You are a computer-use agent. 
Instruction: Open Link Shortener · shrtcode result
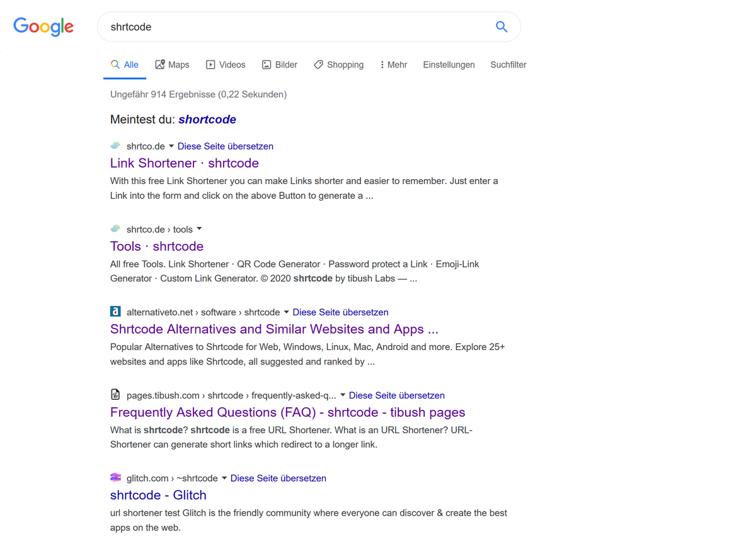tap(185, 163)
